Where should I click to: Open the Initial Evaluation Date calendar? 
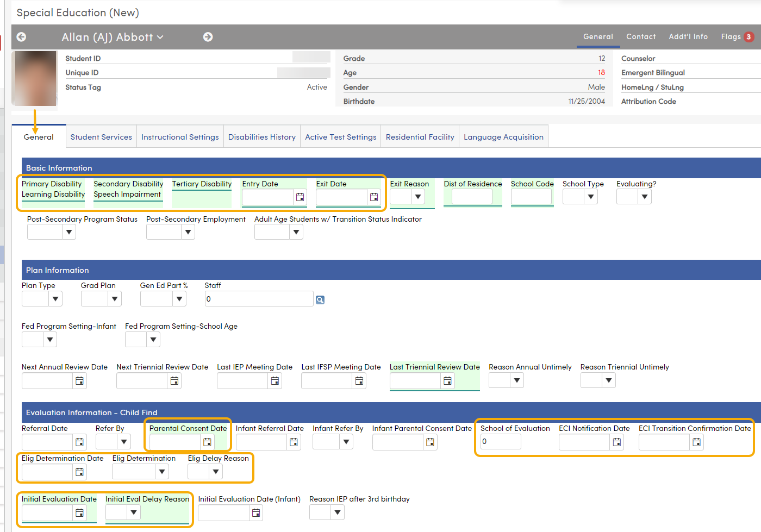coord(79,512)
